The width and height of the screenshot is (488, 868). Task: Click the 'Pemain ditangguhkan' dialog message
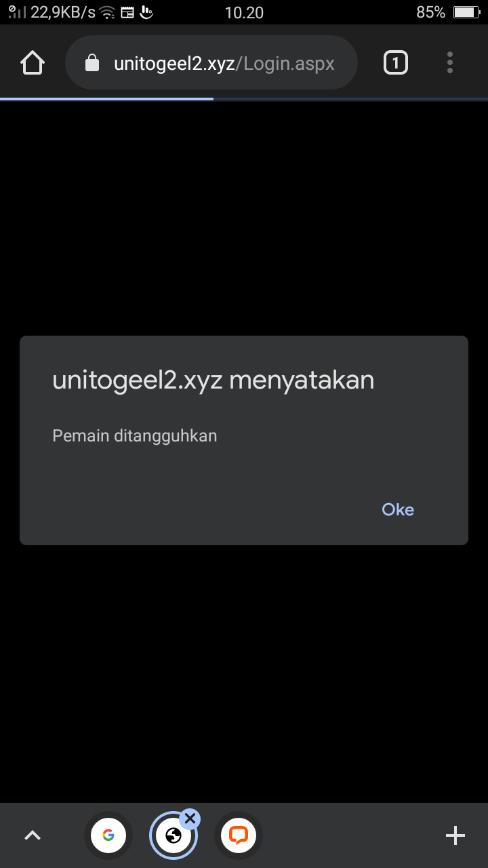pos(135,435)
